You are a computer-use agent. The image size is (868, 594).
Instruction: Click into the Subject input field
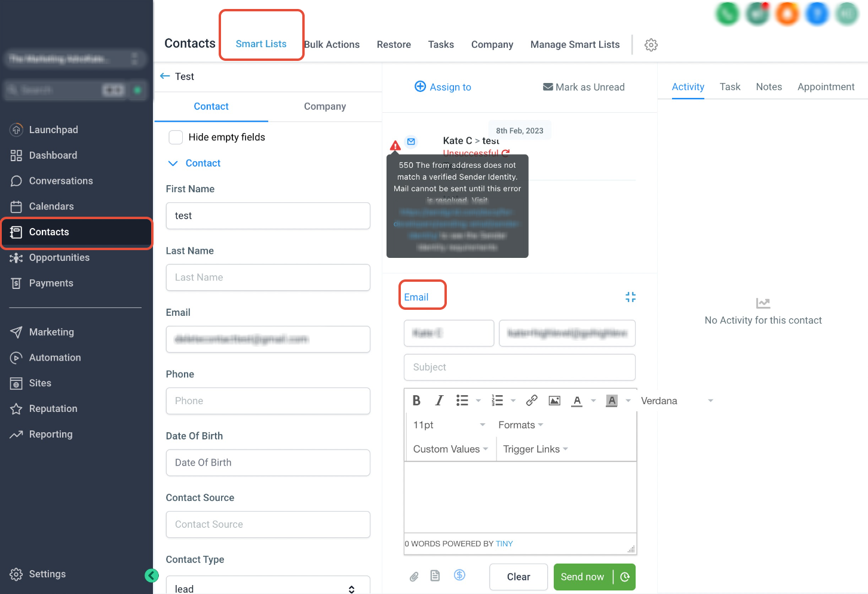(520, 367)
